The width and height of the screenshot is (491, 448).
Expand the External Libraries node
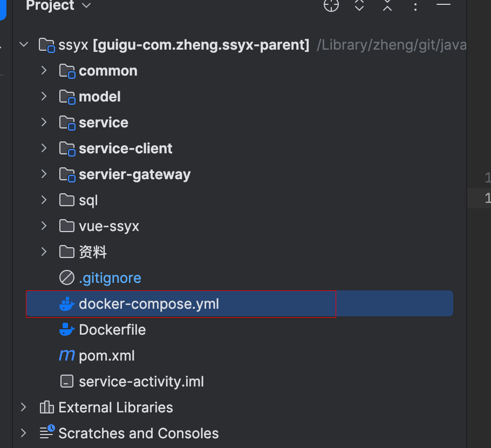(x=24, y=408)
